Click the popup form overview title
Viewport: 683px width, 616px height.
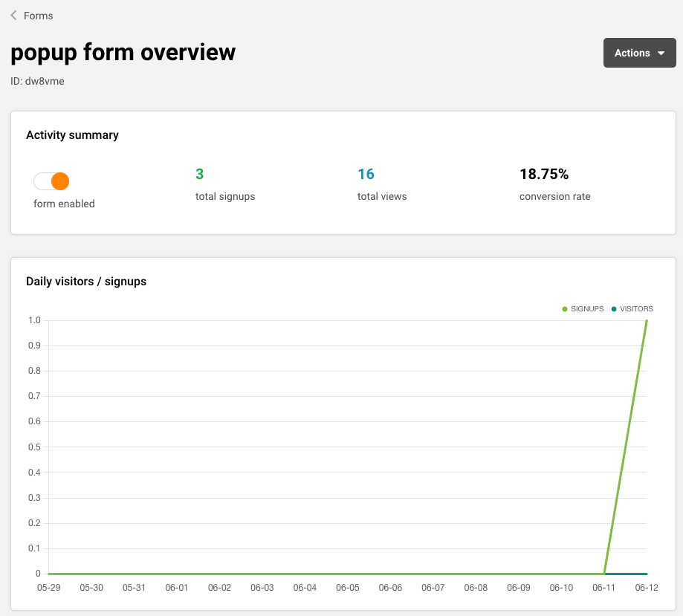123,52
